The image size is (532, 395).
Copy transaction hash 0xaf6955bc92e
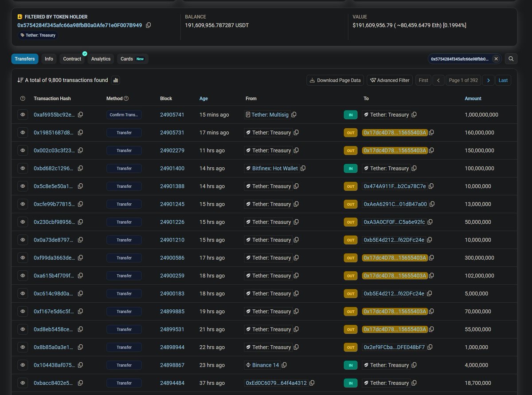click(80, 115)
